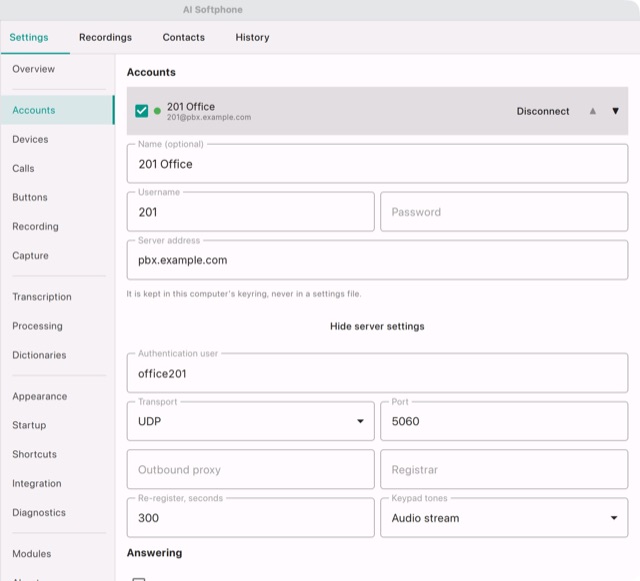Click the green status dot of 201 Office

pos(157,111)
